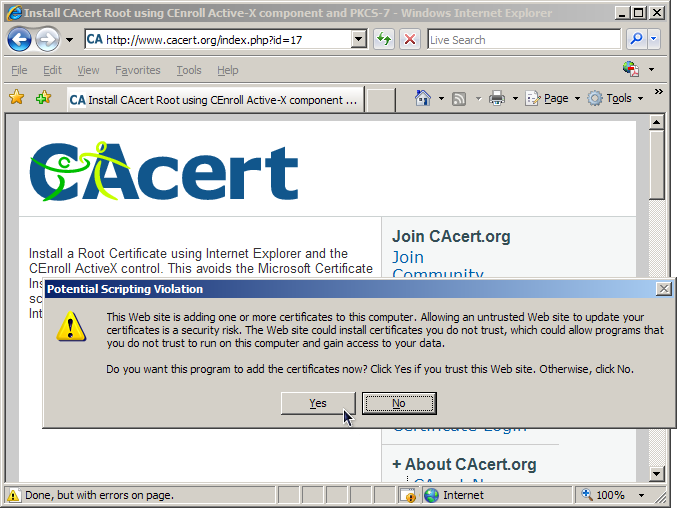Open the Page command bar menu
The height and width of the screenshot is (508, 677).
point(553,98)
